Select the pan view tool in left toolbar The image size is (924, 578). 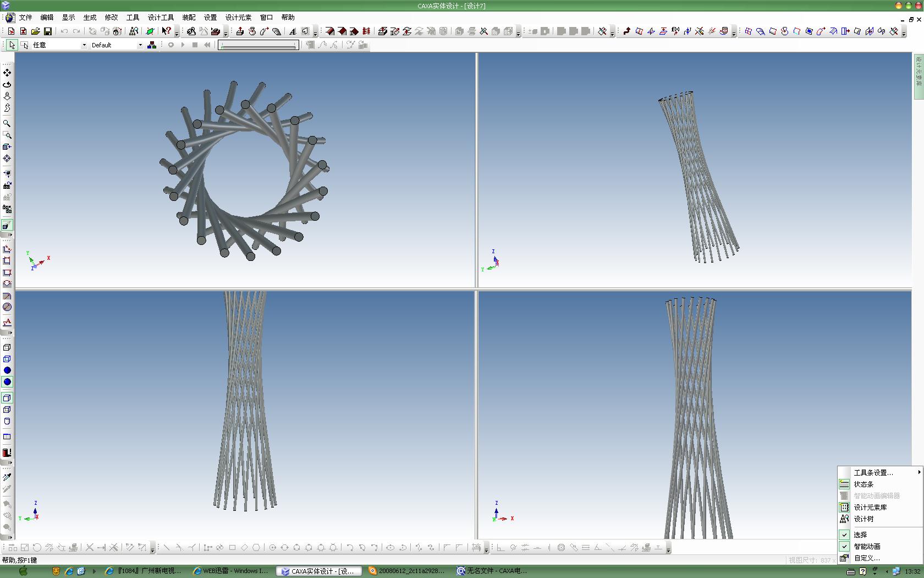[x=7, y=73]
